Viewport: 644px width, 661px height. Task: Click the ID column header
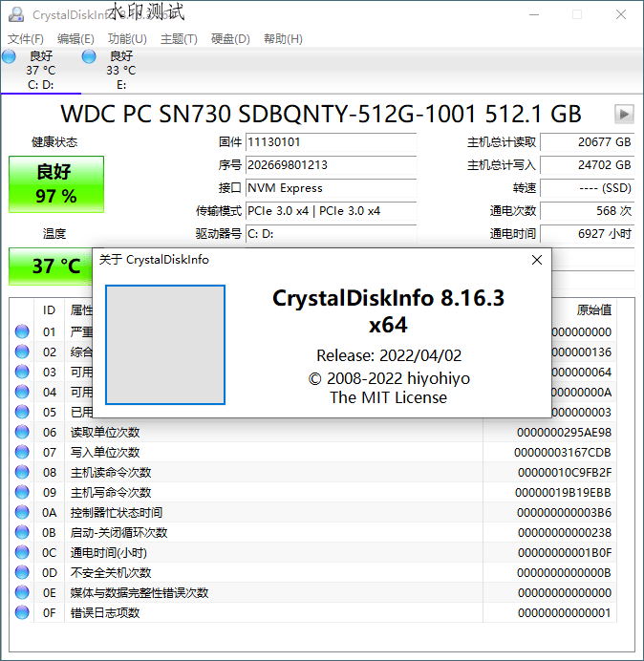49,310
